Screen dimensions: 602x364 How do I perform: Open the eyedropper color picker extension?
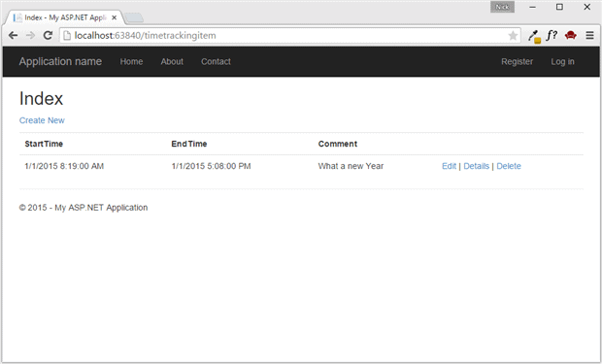point(534,36)
